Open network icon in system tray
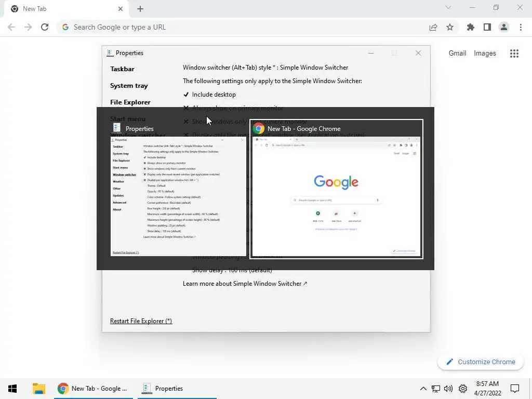 click(x=436, y=389)
